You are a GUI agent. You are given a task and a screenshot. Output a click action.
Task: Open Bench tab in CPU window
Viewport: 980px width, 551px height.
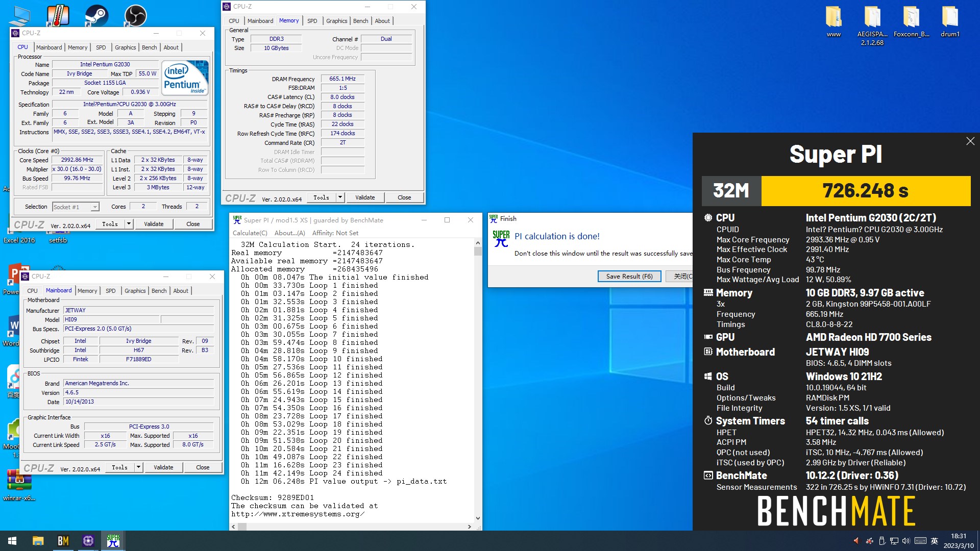tap(149, 47)
